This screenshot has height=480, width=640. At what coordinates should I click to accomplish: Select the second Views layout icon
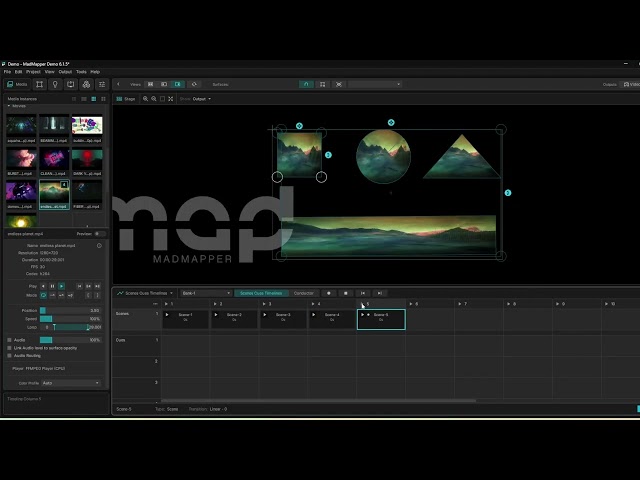[x=164, y=84]
